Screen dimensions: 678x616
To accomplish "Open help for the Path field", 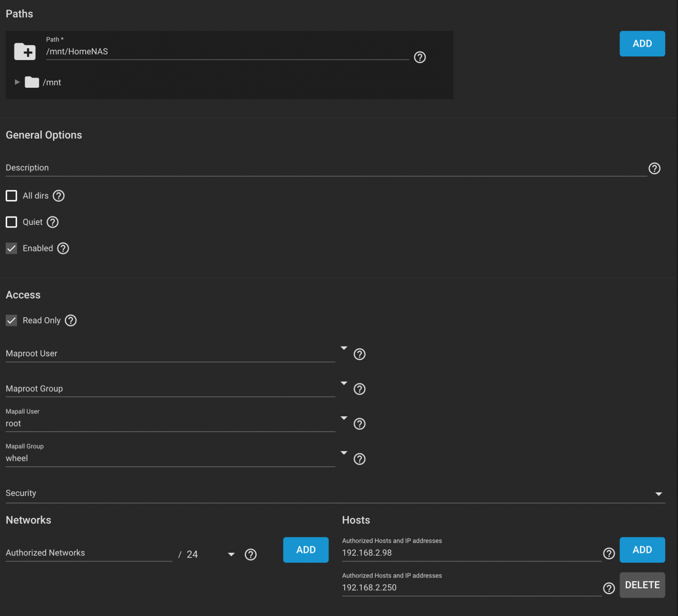I will point(420,57).
